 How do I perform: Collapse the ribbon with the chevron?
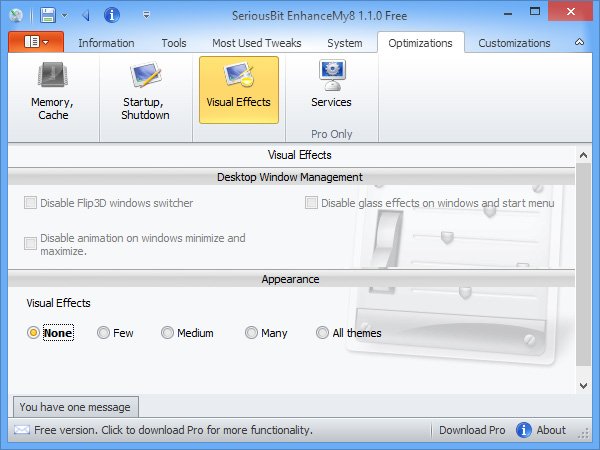(579, 42)
